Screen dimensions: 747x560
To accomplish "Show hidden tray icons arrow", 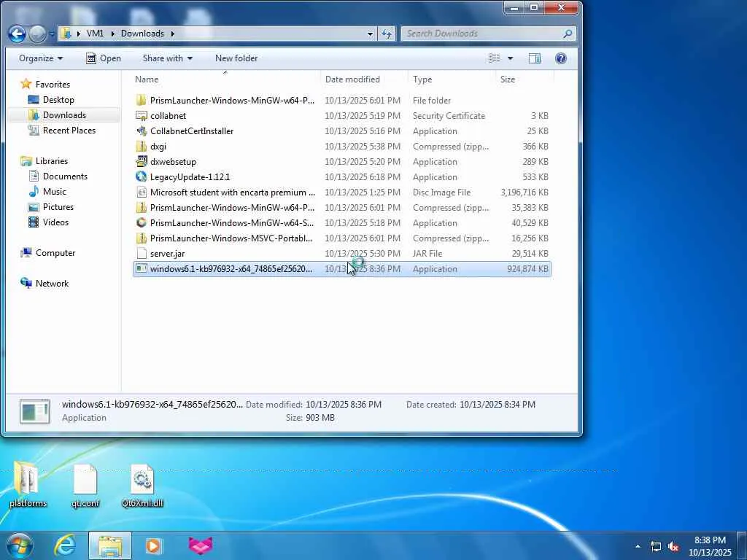I will coord(638,546).
